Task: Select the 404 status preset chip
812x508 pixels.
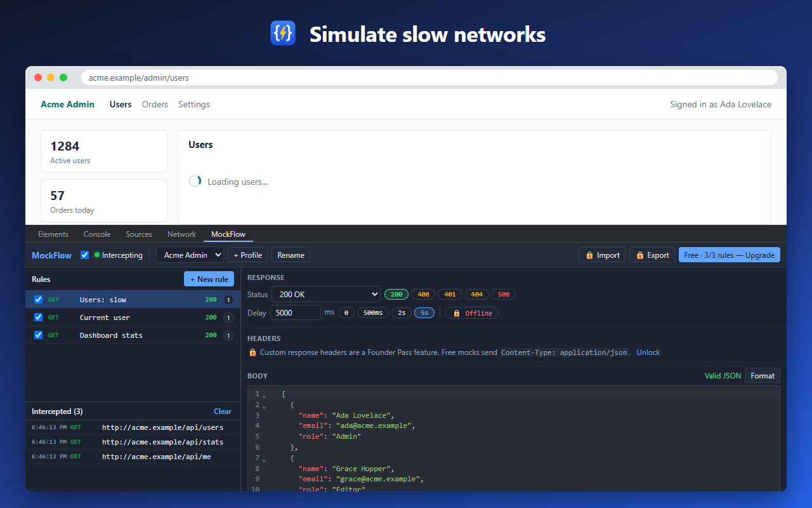Action: (477, 295)
